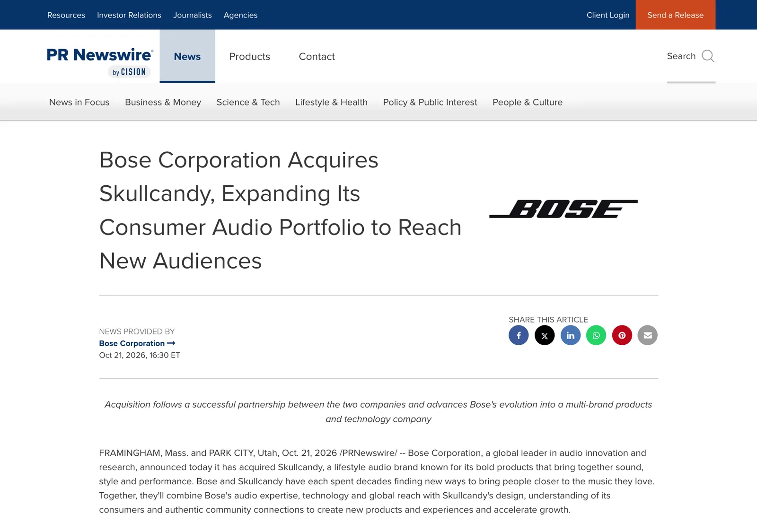Share article on Pinterest
757x532 pixels.
click(x=622, y=335)
